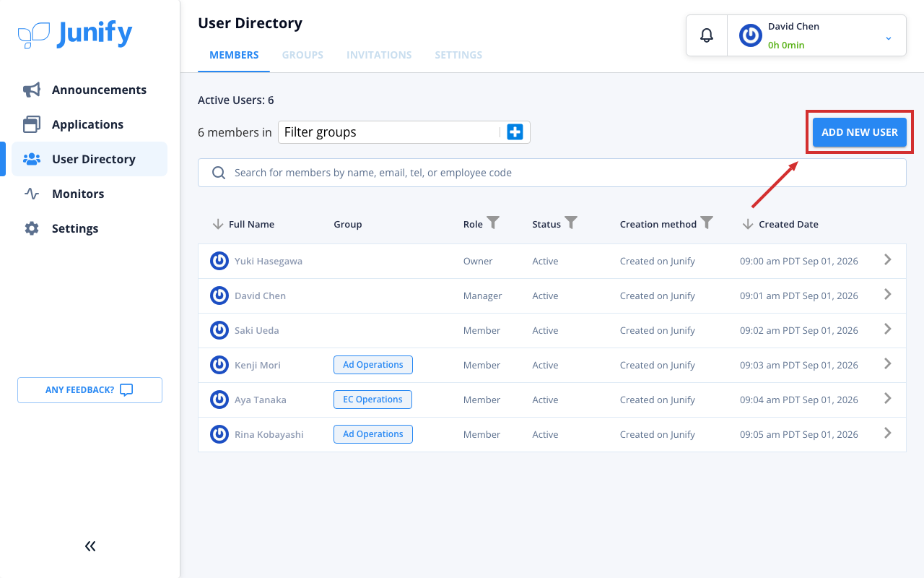
Task: Click Kenji Mori's Ad Operations group tag
Action: point(373,365)
